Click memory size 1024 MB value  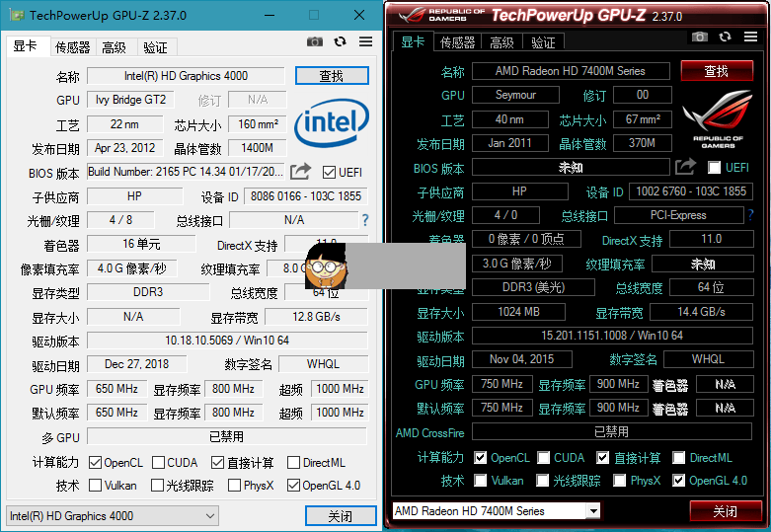(x=518, y=312)
